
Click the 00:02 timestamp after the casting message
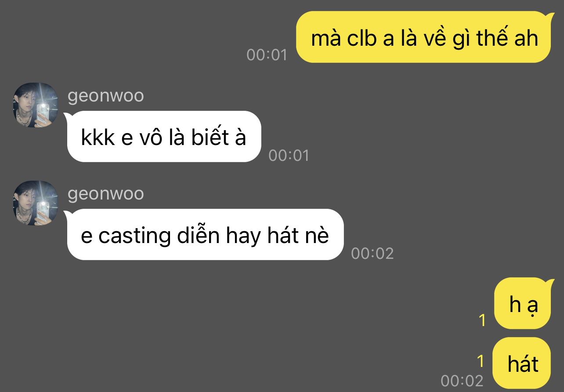point(372,254)
